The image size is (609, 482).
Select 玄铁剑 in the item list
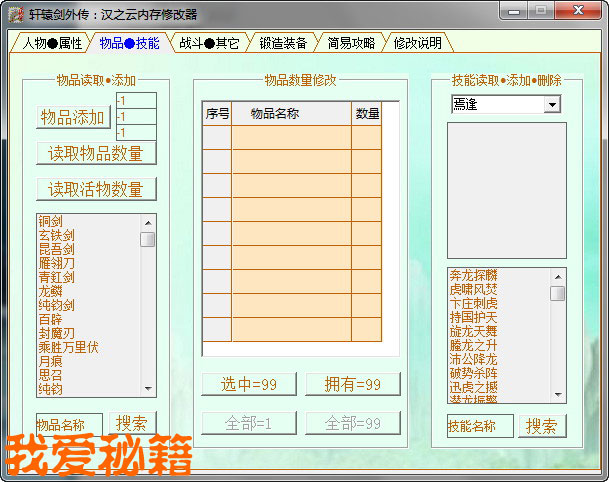point(57,235)
